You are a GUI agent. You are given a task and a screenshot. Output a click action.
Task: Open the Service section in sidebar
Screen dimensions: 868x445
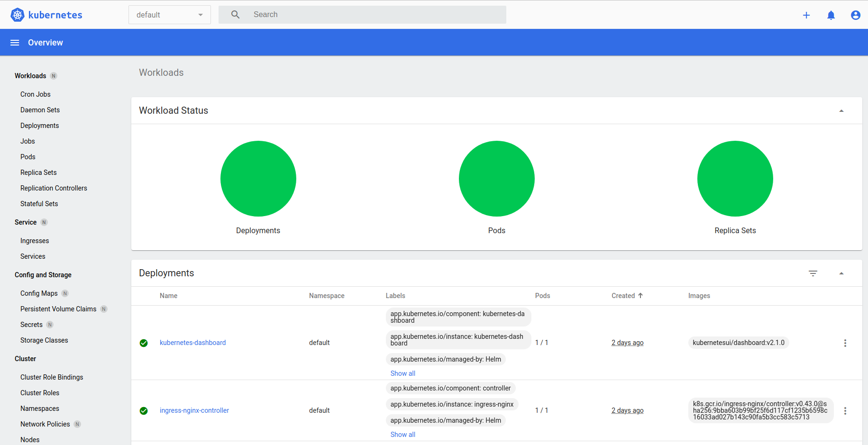[x=26, y=222]
